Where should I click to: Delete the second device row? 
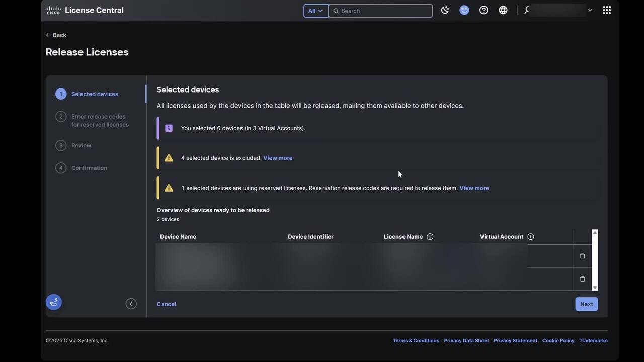pos(582,279)
